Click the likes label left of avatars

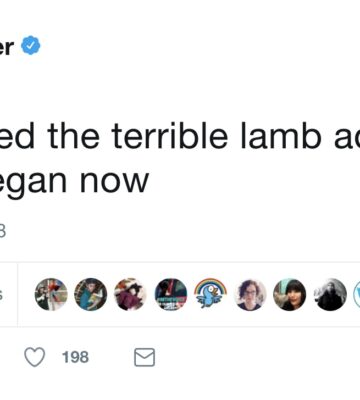click(1, 295)
